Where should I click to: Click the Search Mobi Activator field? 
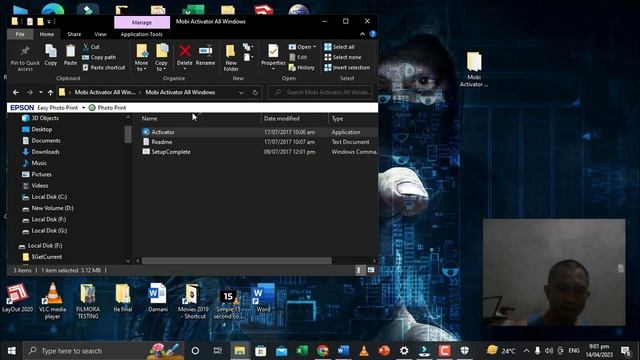(321, 93)
